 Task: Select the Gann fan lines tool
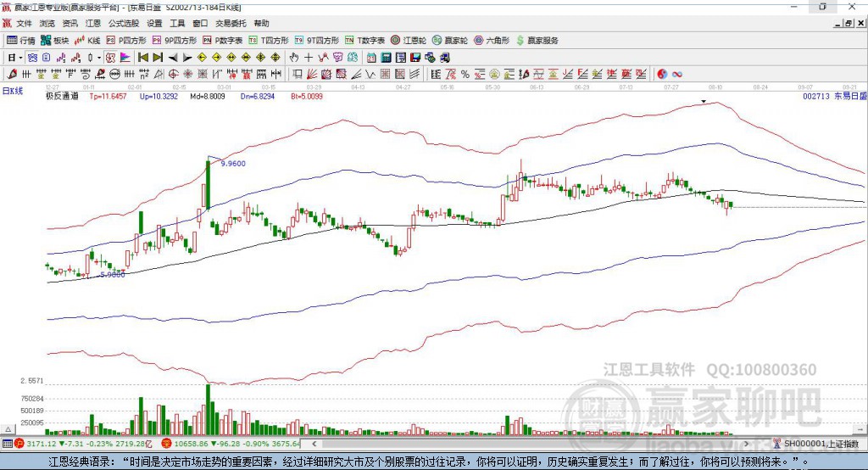click(x=312, y=74)
